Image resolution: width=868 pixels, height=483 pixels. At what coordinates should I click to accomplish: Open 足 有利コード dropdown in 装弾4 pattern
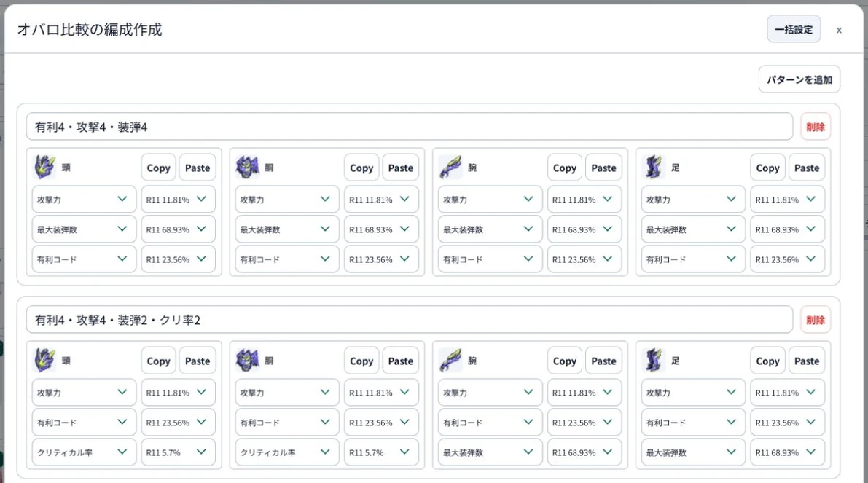tap(693, 259)
